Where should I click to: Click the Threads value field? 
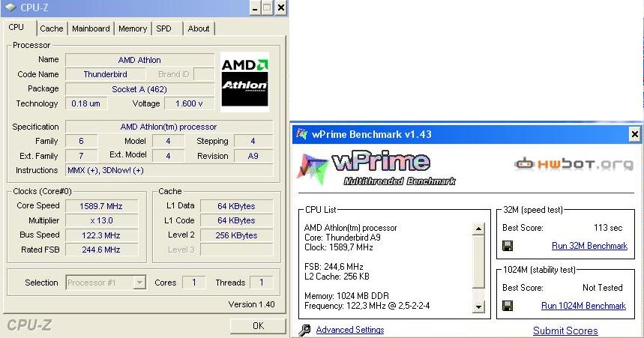261,283
